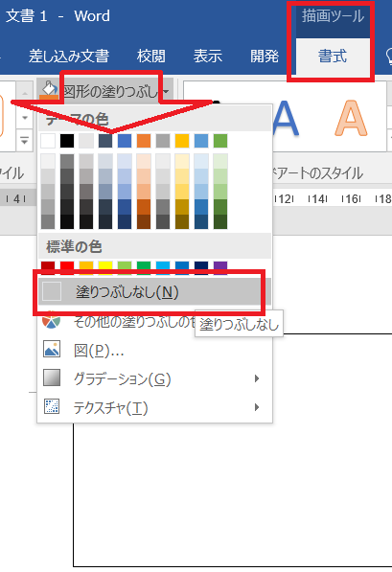Open the グラデーション(G) submenu
The width and height of the screenshot is (392, 572).
(154, 378)
